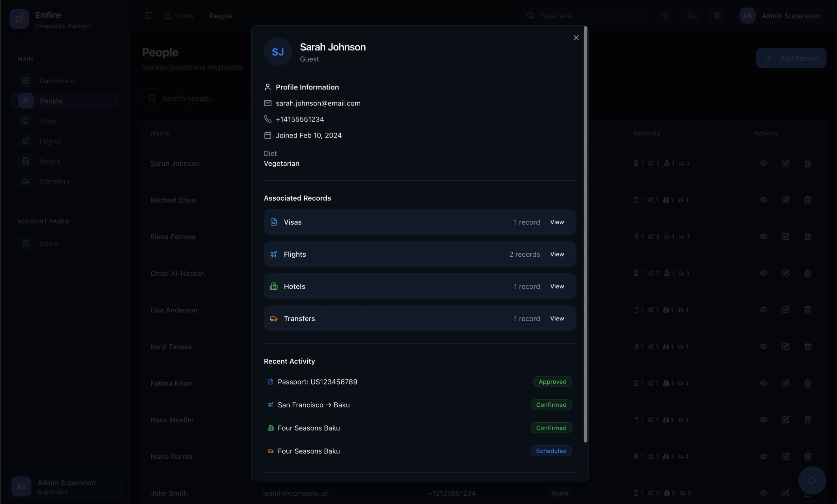
Task: Edit Hans Mueller with the pencil icon
Action: tap(785, 420)
